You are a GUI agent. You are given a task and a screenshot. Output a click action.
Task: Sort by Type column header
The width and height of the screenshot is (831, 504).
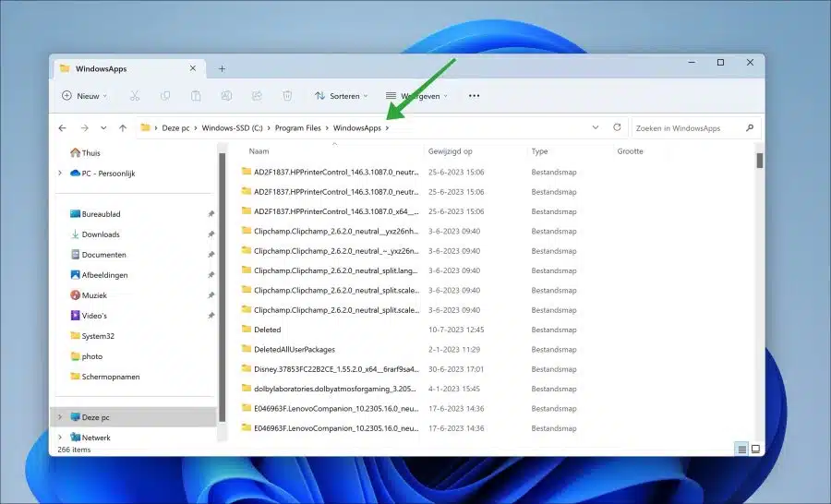tap(539, 151)
